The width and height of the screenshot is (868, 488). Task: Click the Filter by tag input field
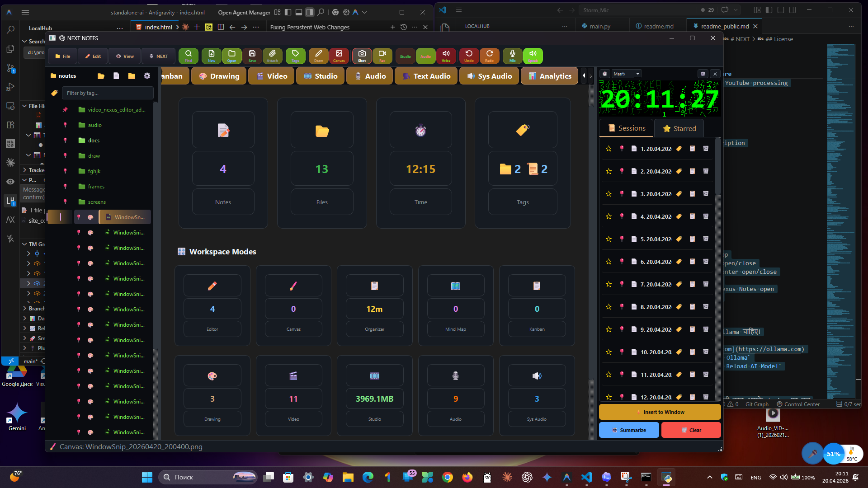coord(108,93)
